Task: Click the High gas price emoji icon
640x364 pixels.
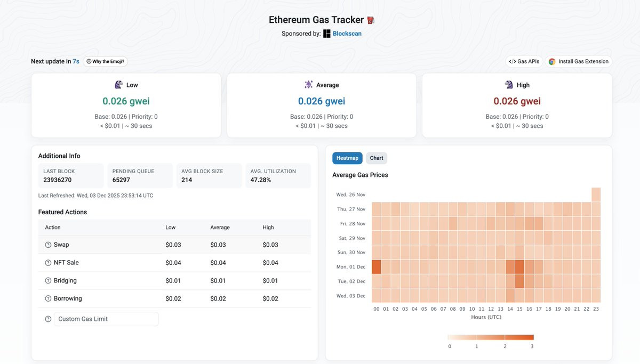Action: click(x=509, y=85)
